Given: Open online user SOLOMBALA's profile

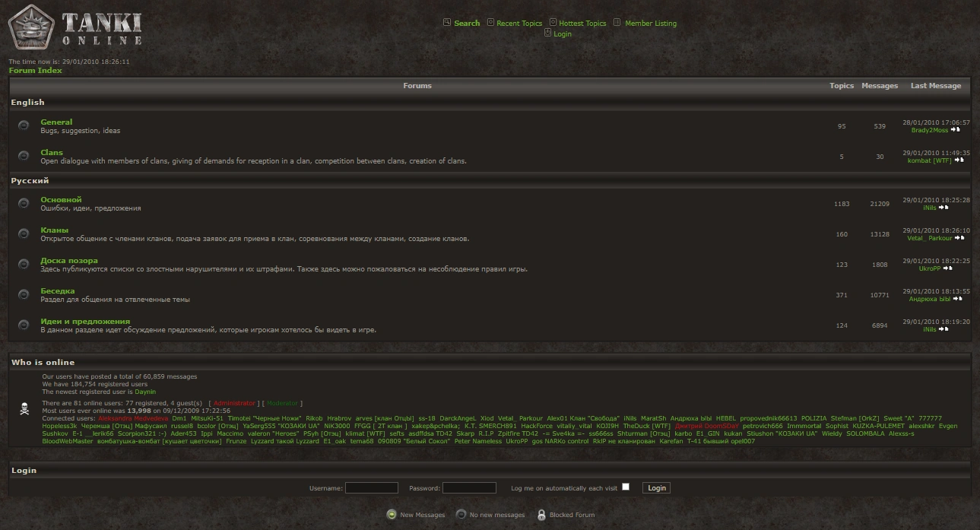Looking at the screenshot, I should click(x=865, y=433).
